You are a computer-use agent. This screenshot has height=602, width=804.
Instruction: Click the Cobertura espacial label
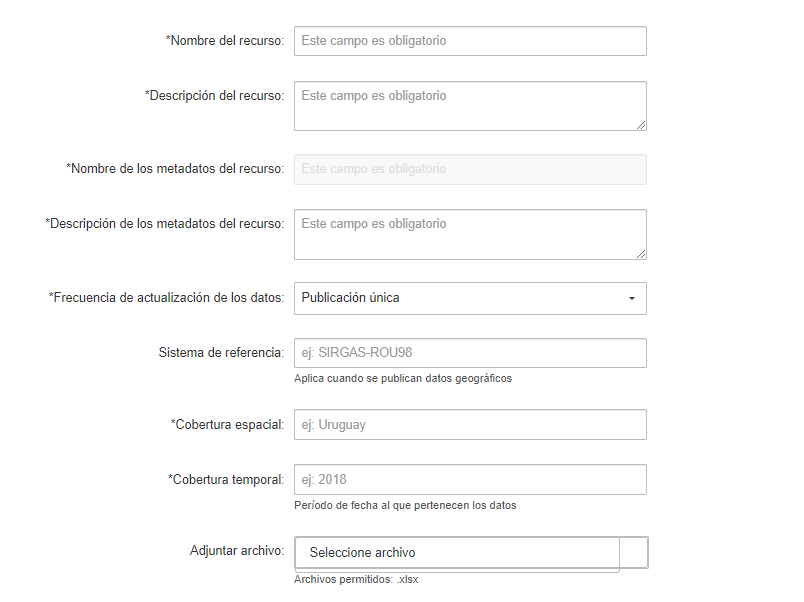(228, 425)
